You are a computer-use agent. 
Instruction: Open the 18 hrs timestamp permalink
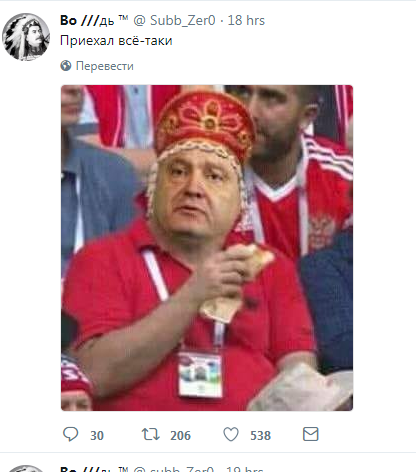pyautogui.click(x=246, y=21)
